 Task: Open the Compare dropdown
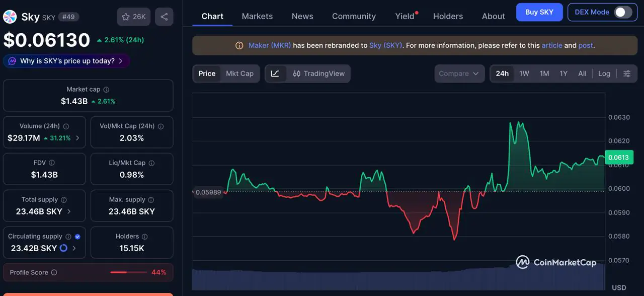[459, 73]
